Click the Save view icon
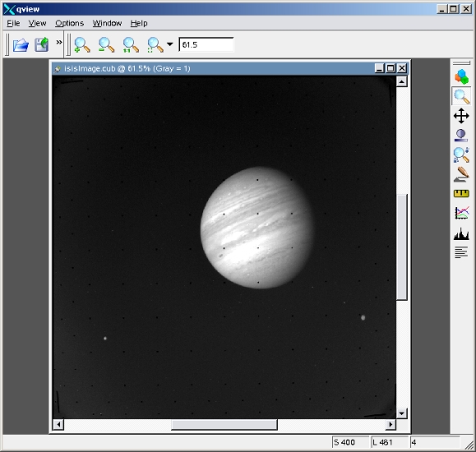 42,44
